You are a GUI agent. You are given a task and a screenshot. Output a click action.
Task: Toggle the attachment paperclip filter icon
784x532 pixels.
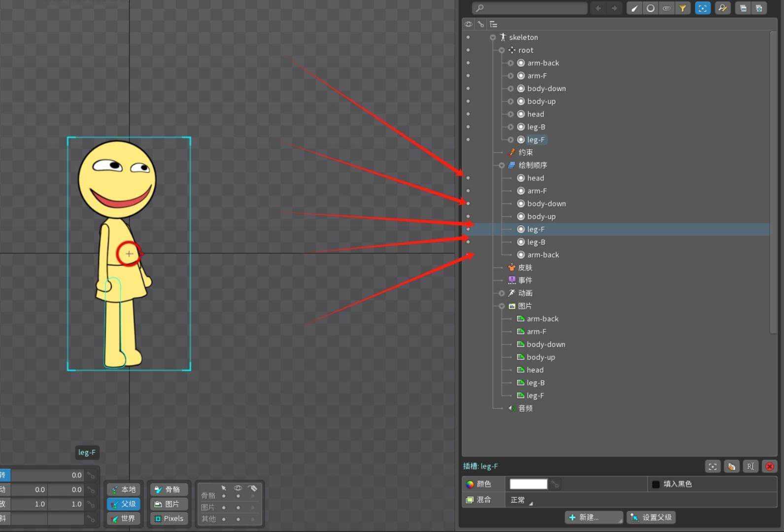point(667,8)
